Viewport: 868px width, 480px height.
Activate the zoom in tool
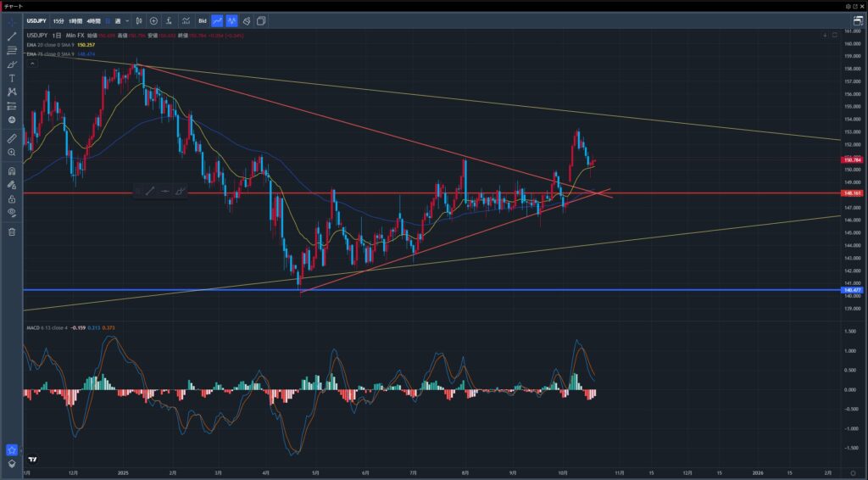coord(12,152)
